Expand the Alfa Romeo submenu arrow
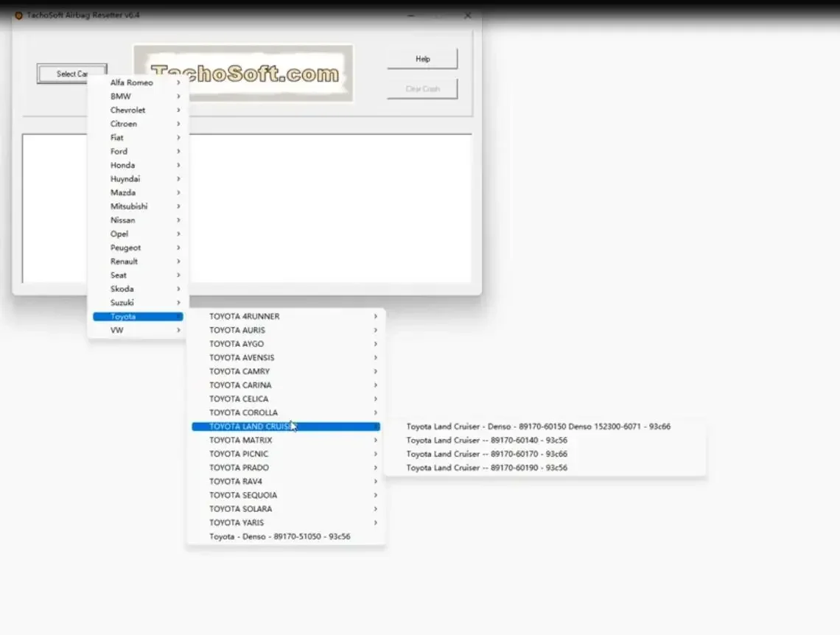 pyautogui.click(x=178, y=83)
